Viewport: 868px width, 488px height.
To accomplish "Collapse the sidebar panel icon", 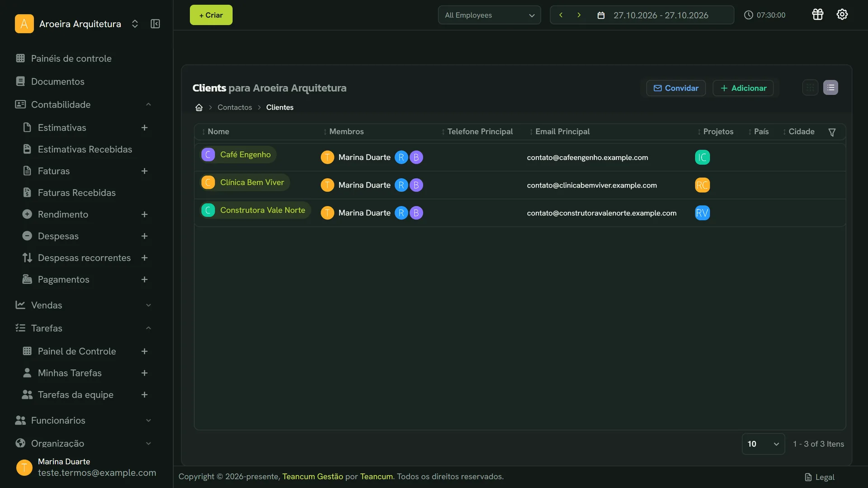I will 155,24.
